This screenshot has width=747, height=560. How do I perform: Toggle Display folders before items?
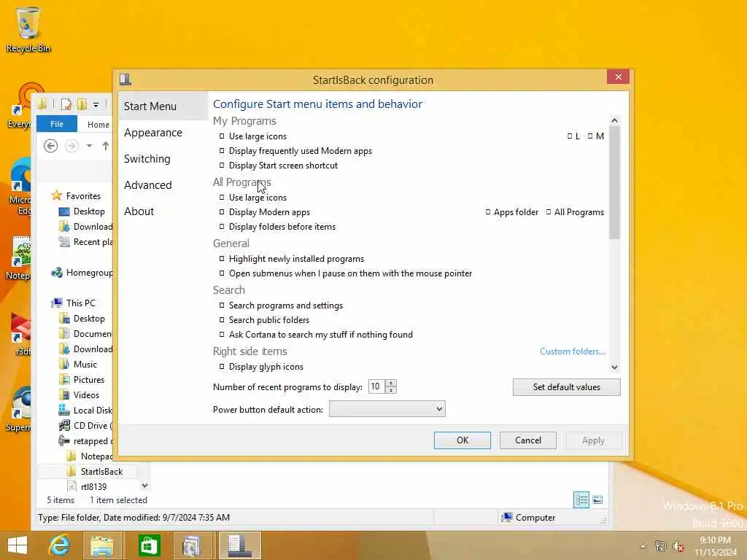point(222,227)
